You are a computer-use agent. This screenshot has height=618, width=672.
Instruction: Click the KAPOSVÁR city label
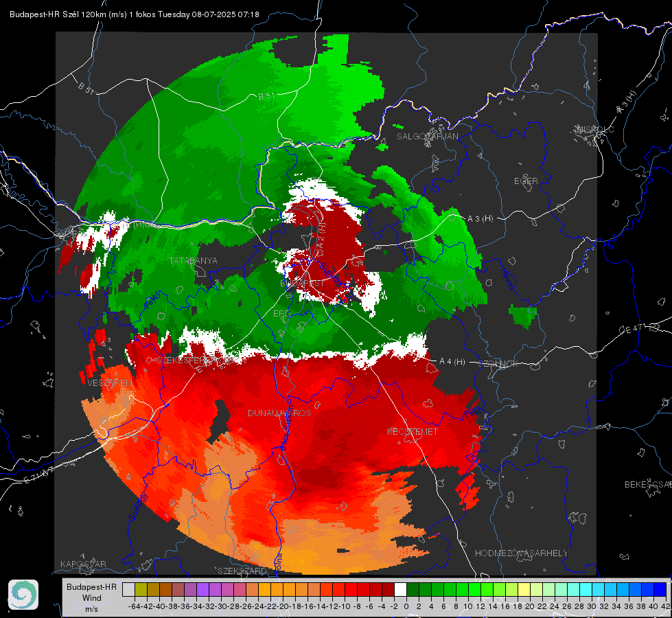pyautogui.click(x=83, y=564)
